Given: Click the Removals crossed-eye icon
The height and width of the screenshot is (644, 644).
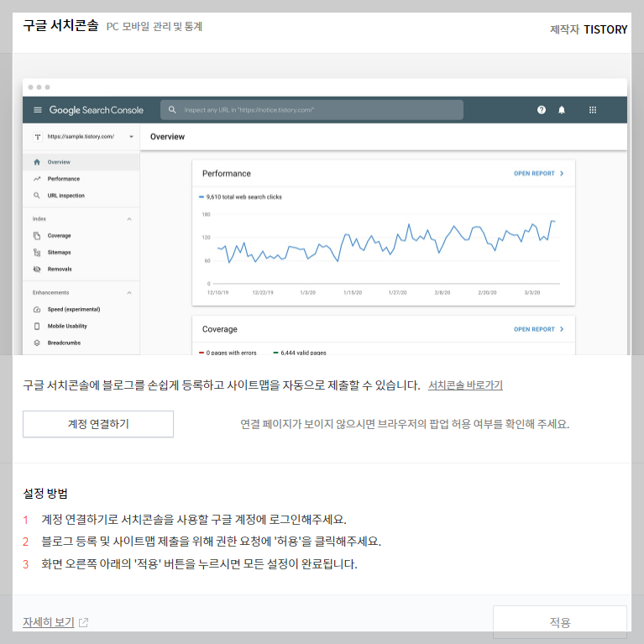Looking at the screenshot, I should point(37,270).
